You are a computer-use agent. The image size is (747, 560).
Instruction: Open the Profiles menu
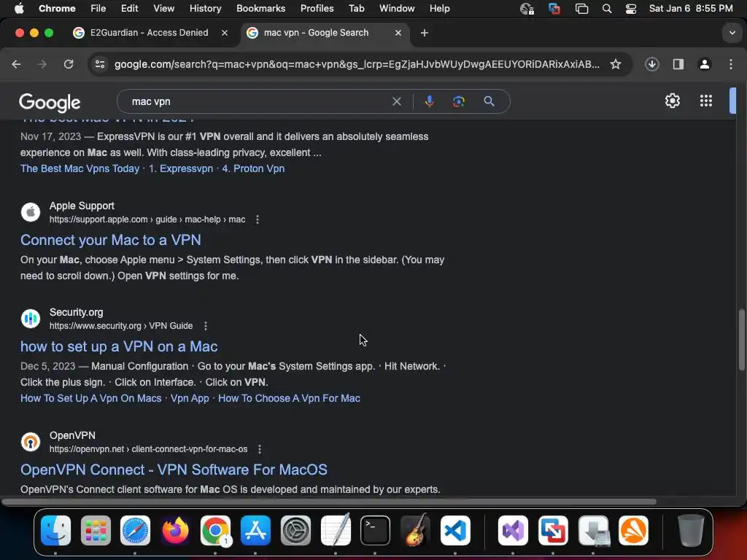tap(317, 9)
